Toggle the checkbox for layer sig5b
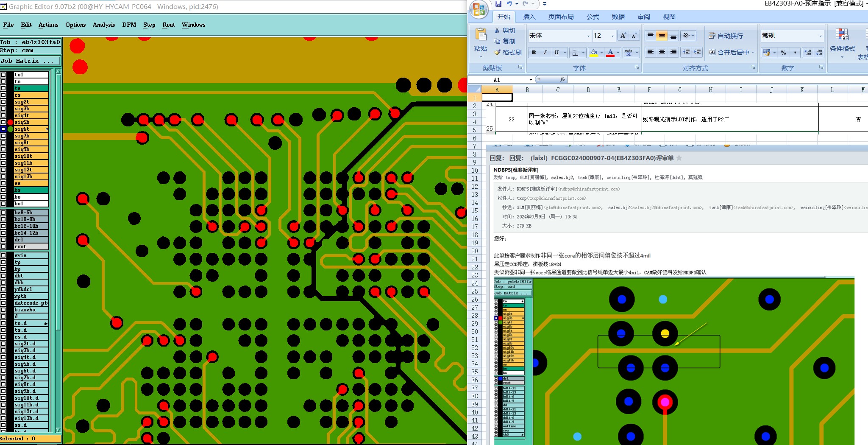Screen dimensions: 868x445 [3, 122]
